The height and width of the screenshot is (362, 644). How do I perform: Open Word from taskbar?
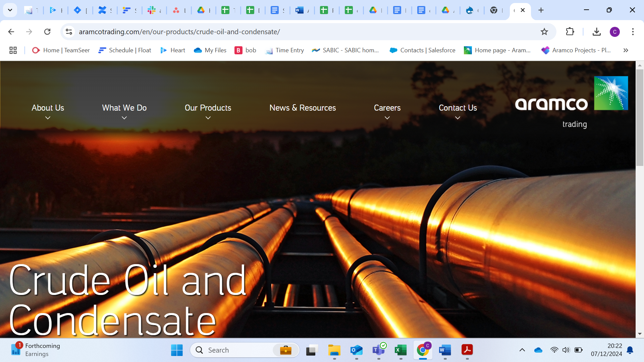click(x=445, y=350)
